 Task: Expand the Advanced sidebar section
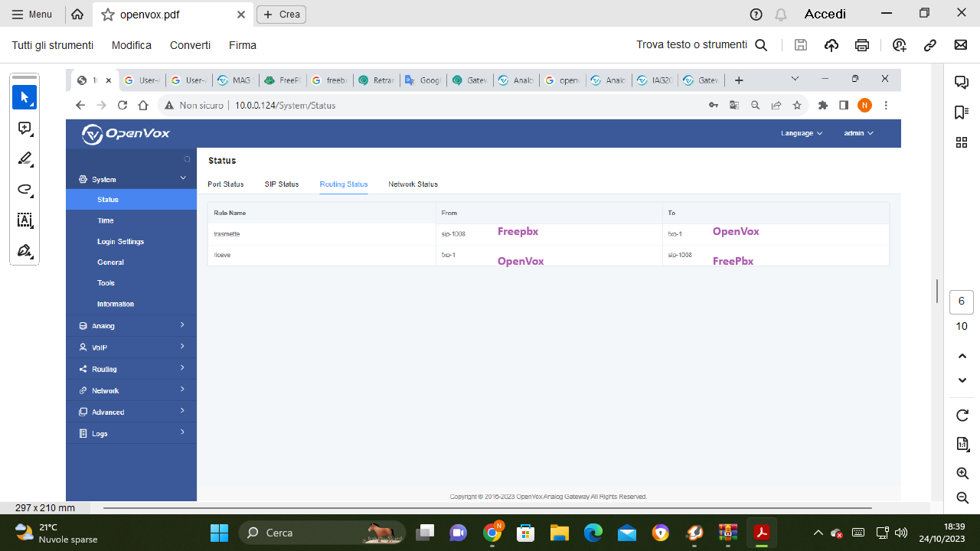pos(132,412)
